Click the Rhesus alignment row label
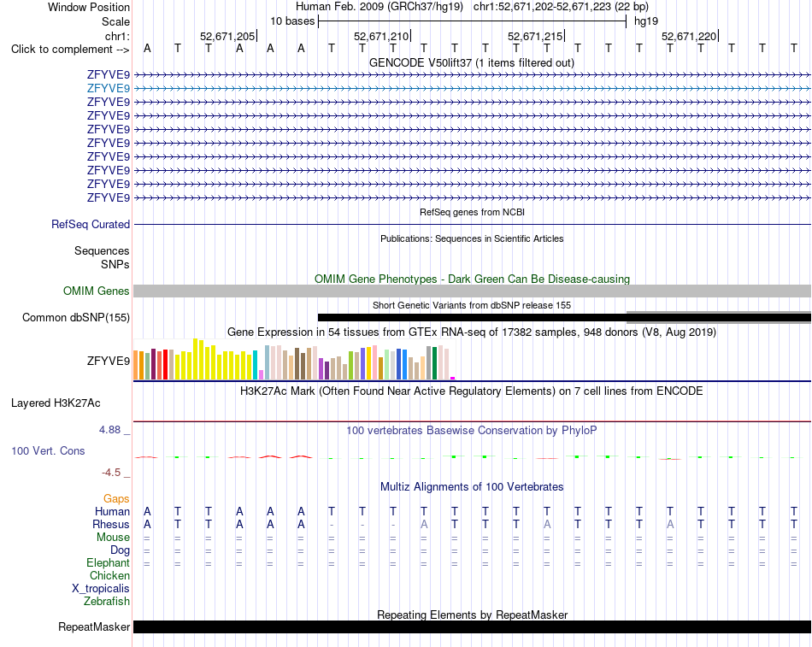Viewport: 812px width, 647px height. pos(111,525)
